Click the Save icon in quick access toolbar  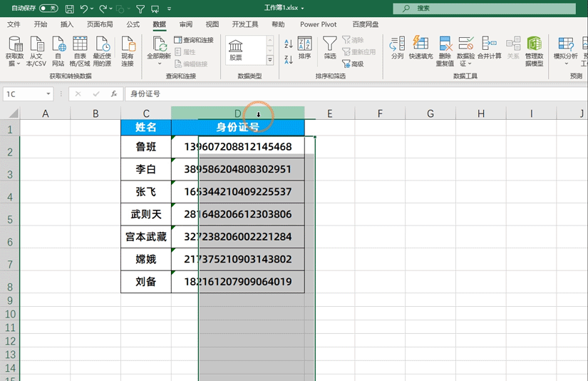(x=69, y=9)
